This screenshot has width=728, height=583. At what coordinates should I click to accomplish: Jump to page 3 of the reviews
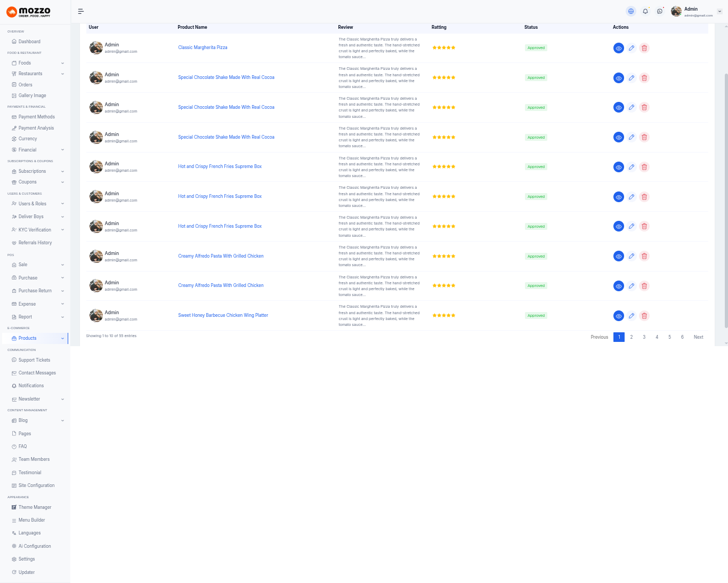tap(644, 337)
